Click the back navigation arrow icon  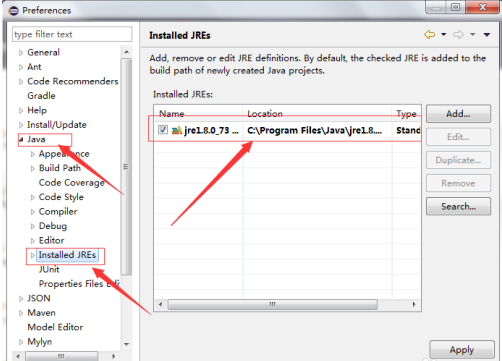click(429, 34)
